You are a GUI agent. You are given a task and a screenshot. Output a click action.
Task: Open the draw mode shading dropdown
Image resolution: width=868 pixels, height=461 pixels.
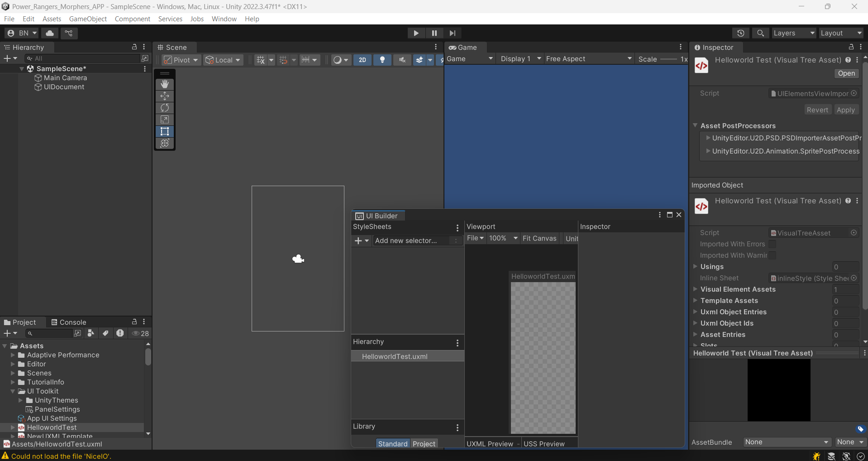pyautogui.click(x=340, y=60)
